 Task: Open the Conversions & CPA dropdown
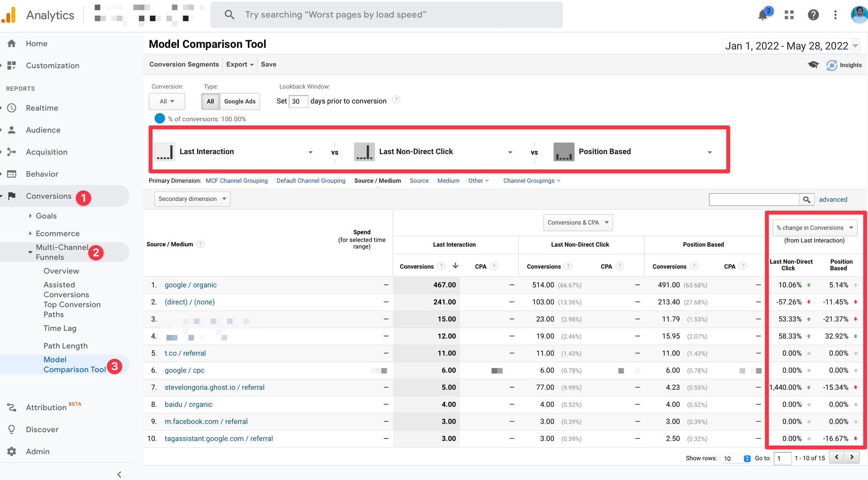[x=578, y=222]
